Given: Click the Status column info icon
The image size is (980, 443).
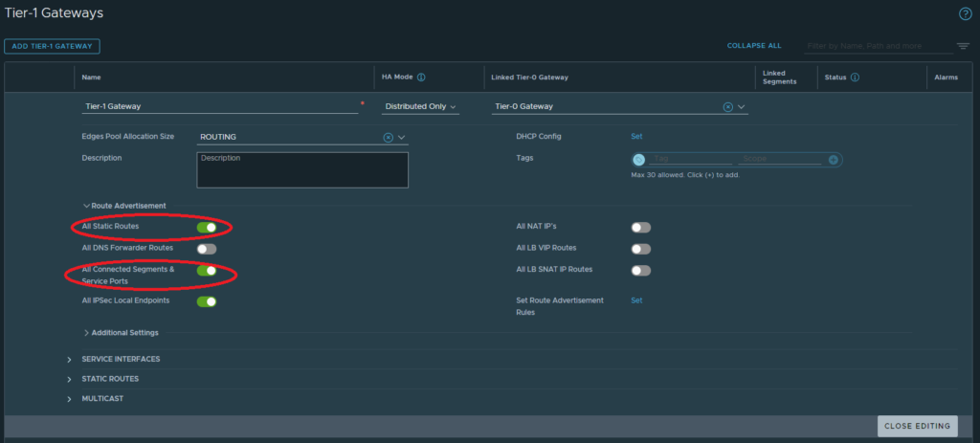Looking at the screenshot, I should 855,78.
